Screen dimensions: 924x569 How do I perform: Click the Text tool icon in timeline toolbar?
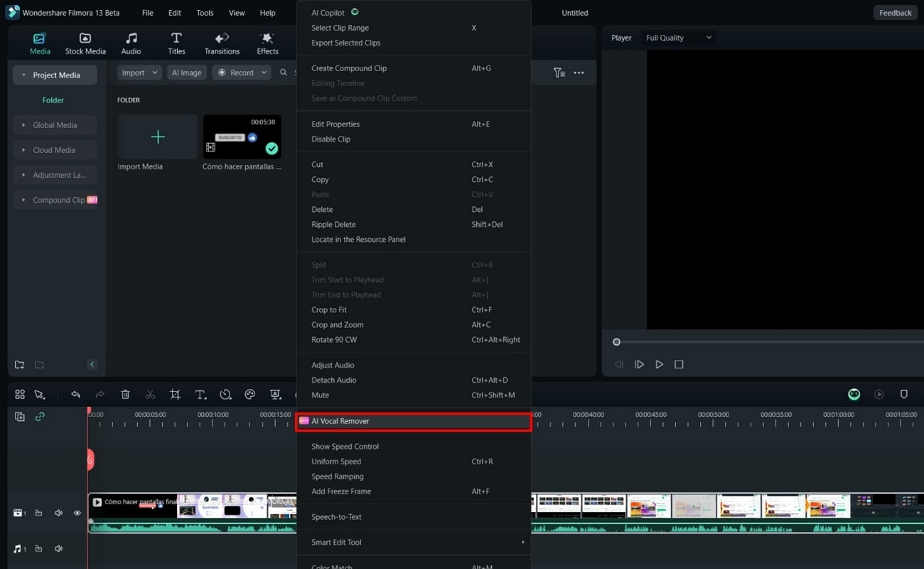pos(200,394)
